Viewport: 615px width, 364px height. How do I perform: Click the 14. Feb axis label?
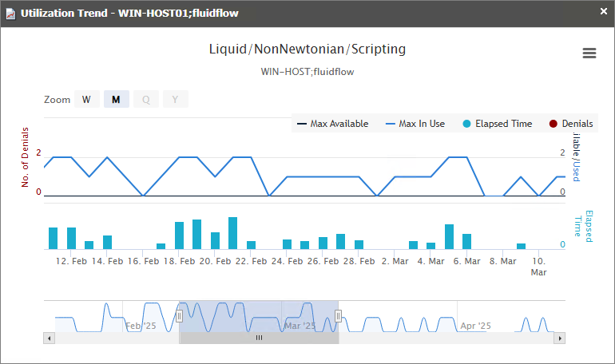click(107, 261)
